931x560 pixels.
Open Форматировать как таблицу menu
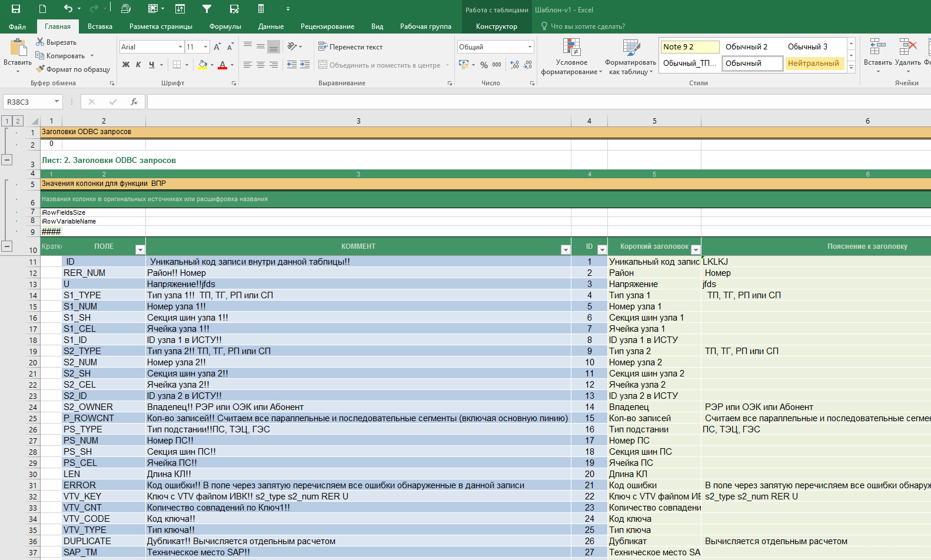coord(630,57)
